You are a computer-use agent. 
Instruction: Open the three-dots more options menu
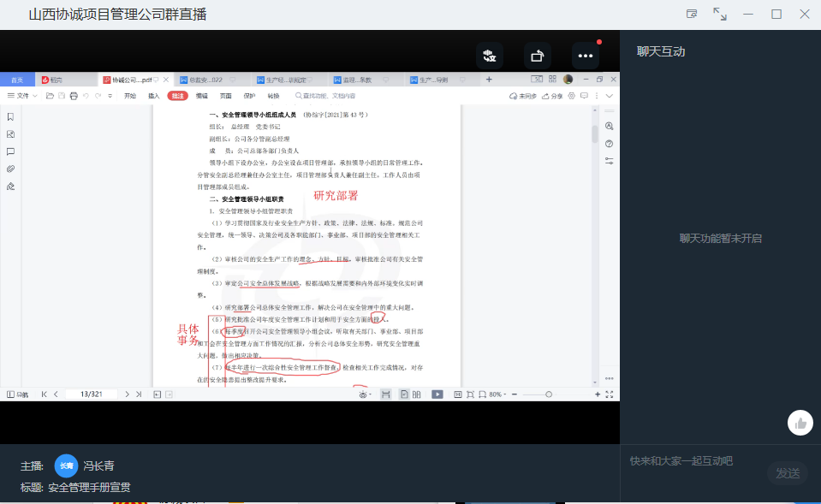click(586, 56)
